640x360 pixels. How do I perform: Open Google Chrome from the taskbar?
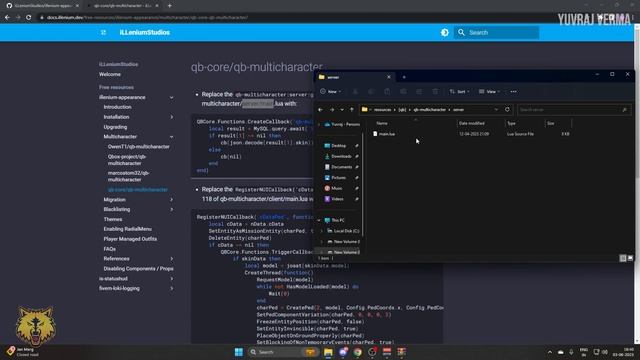[358, 352]
